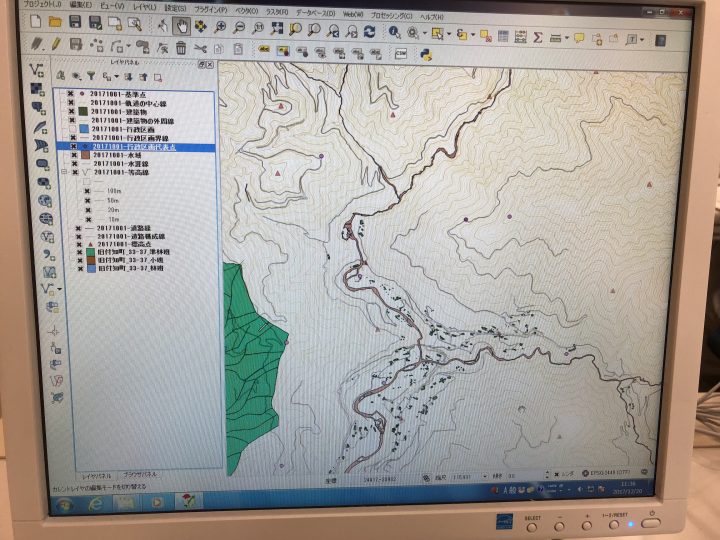Image resolution: width=720 pixels, height=540 pixels.
Task: Switch to the ブラウザパネル tab
Action: pos(140,474)
